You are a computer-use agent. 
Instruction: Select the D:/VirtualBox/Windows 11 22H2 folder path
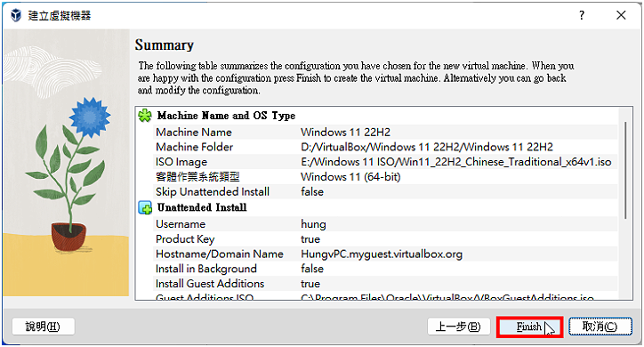click(x=427, y=147)
